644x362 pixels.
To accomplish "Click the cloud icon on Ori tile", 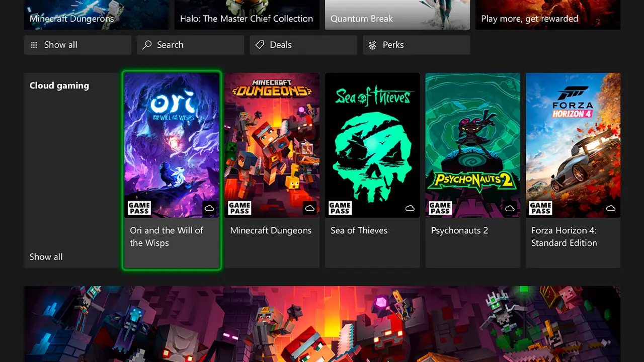I will click(209, 208).
